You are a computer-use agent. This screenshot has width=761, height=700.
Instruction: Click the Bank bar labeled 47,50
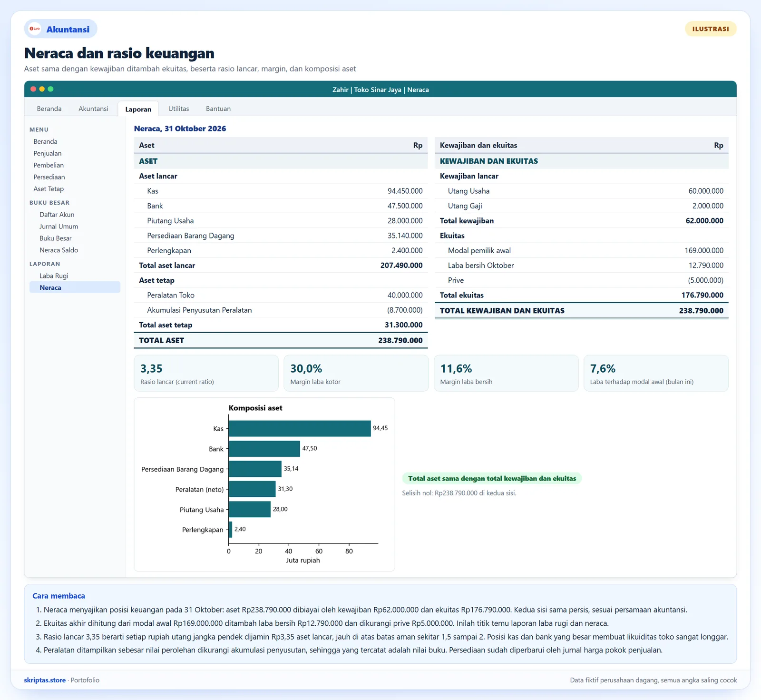(264, 449)
